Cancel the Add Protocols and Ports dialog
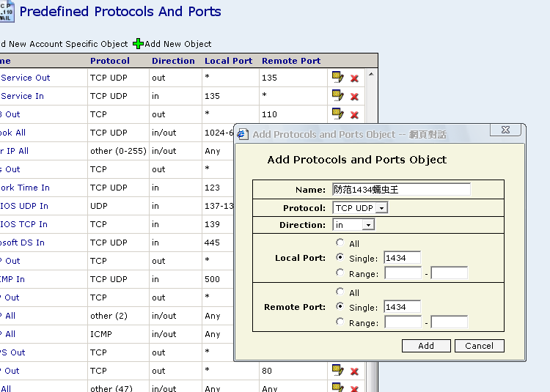 pos(479,346)
